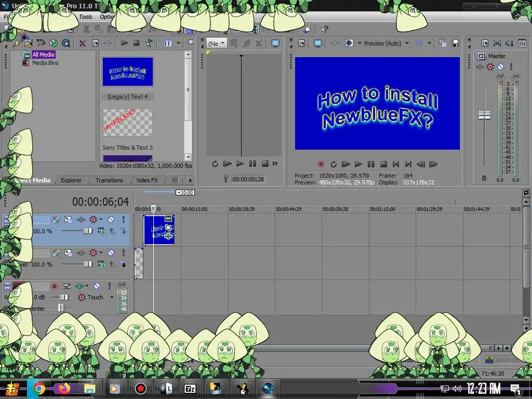Open the Overlays dropdown arrow in preview
The image size is (532, 399).
click(429, 43)
